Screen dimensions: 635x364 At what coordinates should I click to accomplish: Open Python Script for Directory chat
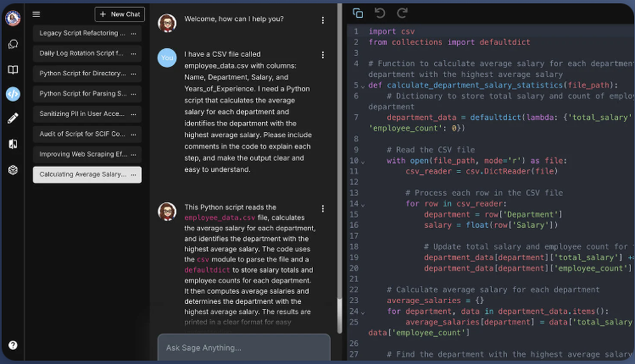pos(87,74)
